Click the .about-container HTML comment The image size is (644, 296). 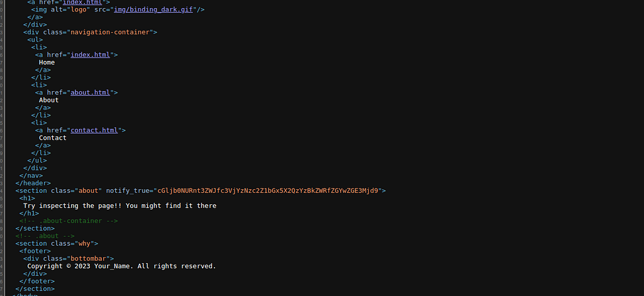[x=69, y=221]
